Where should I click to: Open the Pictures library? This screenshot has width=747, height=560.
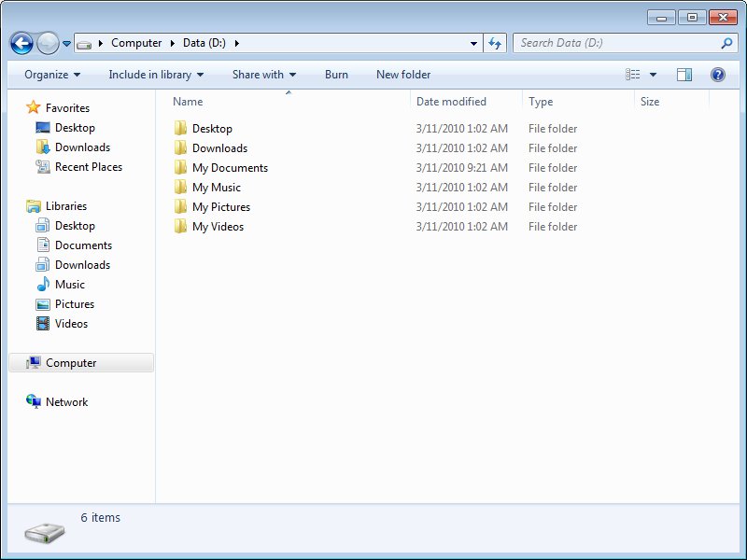64,304
